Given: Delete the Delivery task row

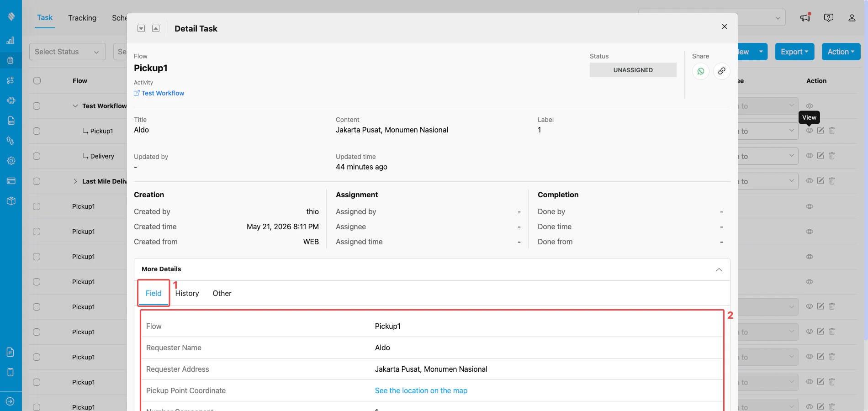Looking at the screenshot, I should 832,156.
